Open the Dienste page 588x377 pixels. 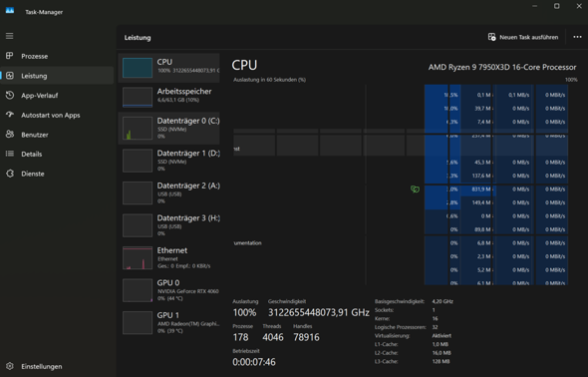click(57, 174)
